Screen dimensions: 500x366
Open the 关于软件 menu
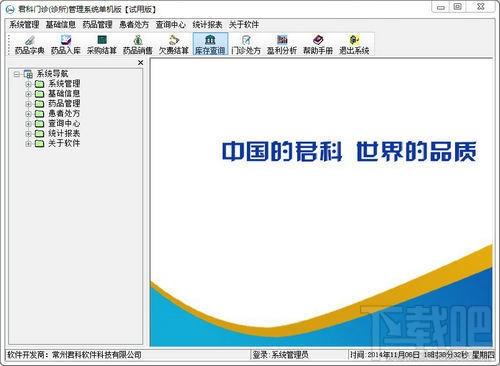(244, 25)
